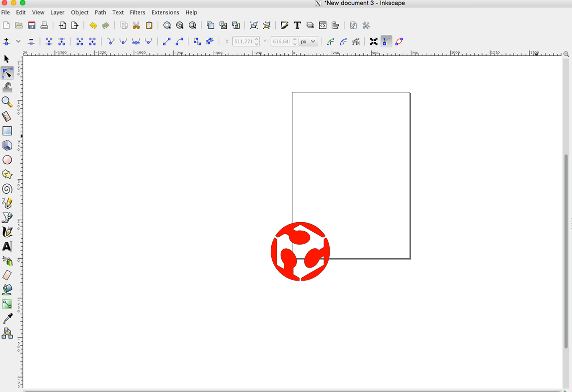Select the Rectangle tool
The height and width of the screenshot is (392, 572).
(x=7, y=131)
